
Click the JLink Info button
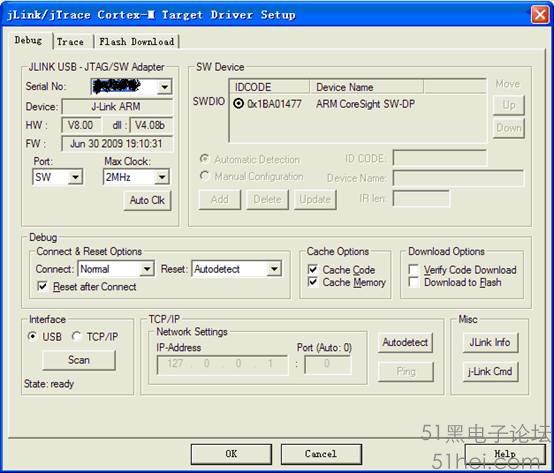[x=490, y=342]
